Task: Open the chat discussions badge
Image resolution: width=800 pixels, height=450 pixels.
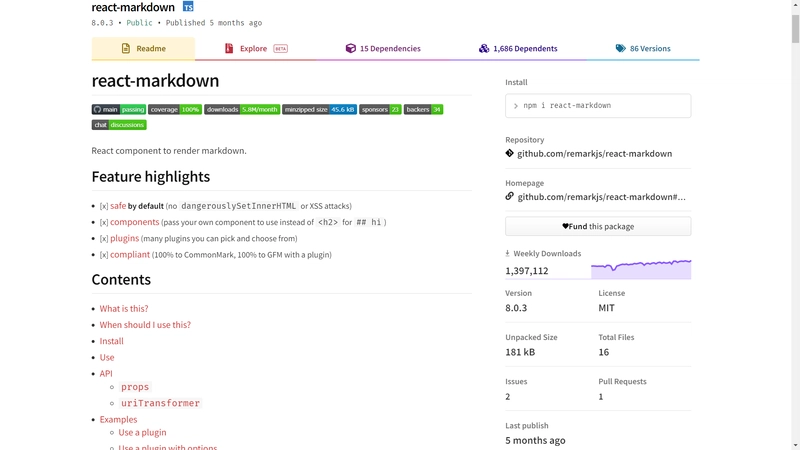Action: pyautogui.click(x=119, y=125)
